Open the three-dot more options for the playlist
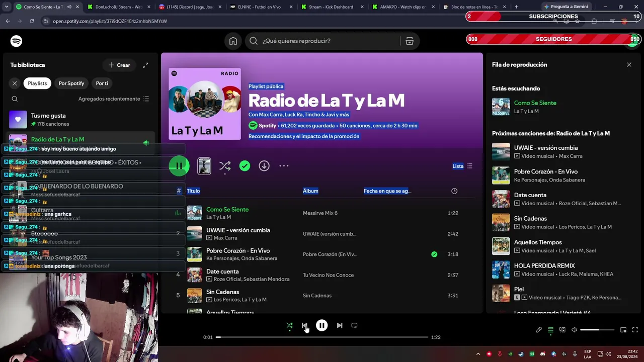The height and width of the screenshot is (362, 644). point(284,166)
